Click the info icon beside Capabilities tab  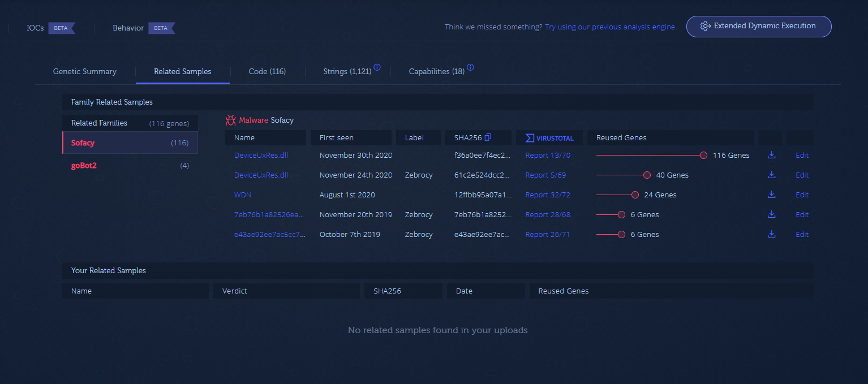tap(470, 68)
